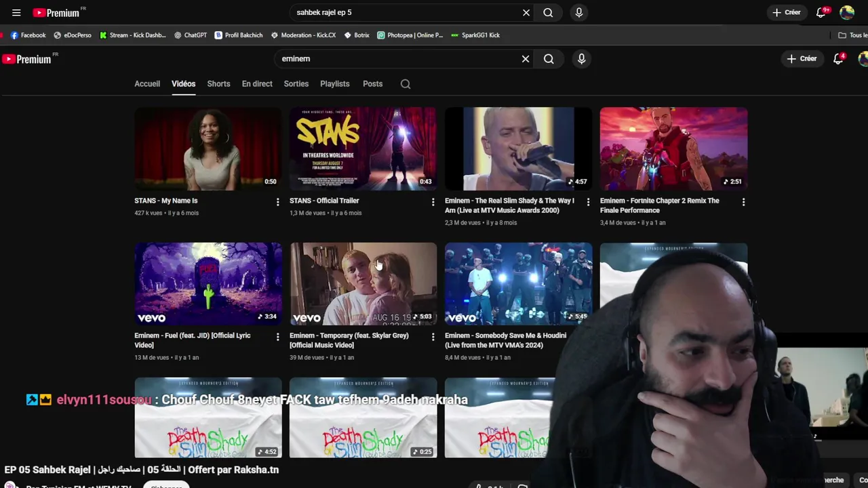Image resolution: width=868 pixels, height=488 pixels.
Task: Click title 'Eminem - Fortnite Chapter 2 Remix'
Action: pos(660,205)
